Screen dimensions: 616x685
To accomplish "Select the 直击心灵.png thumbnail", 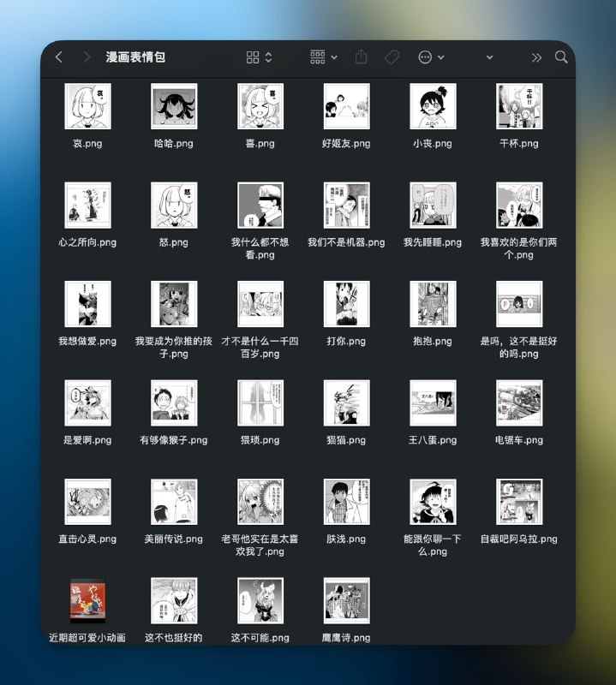I will pos(87,502).
